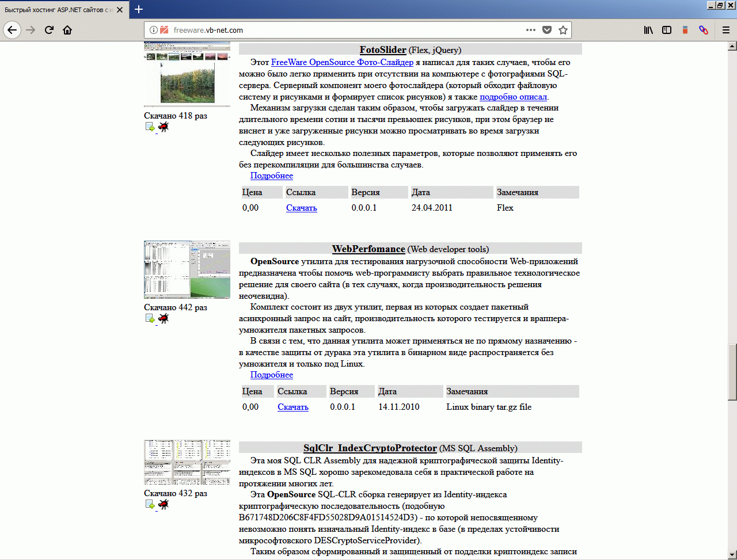
Task: Show site information for freeware.vb-net.com
Action: (x=154, y=30)
